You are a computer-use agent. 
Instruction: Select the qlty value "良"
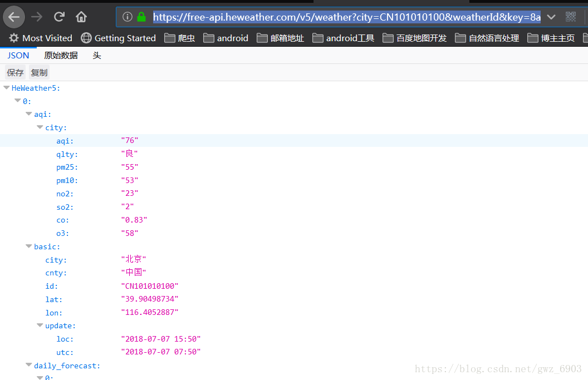click(x=129, y=154)
